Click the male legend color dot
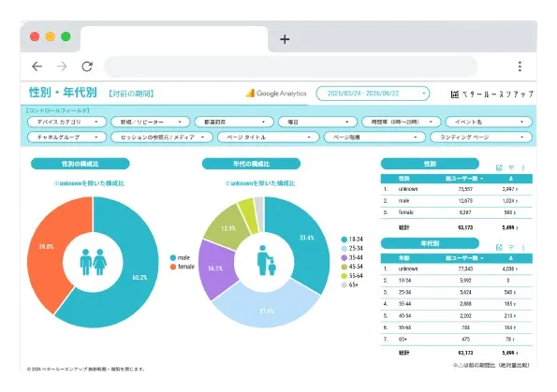 (173, 258)
